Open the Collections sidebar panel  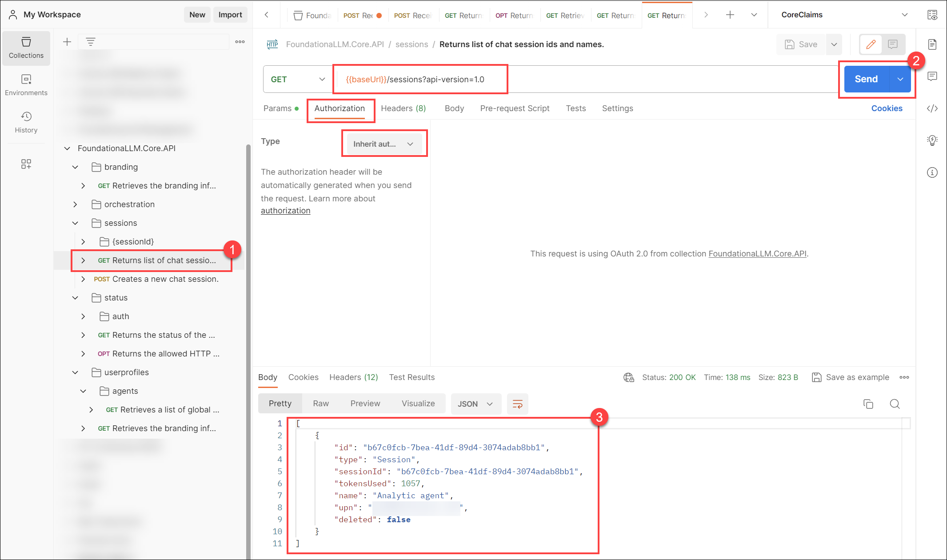click(26, 48)
